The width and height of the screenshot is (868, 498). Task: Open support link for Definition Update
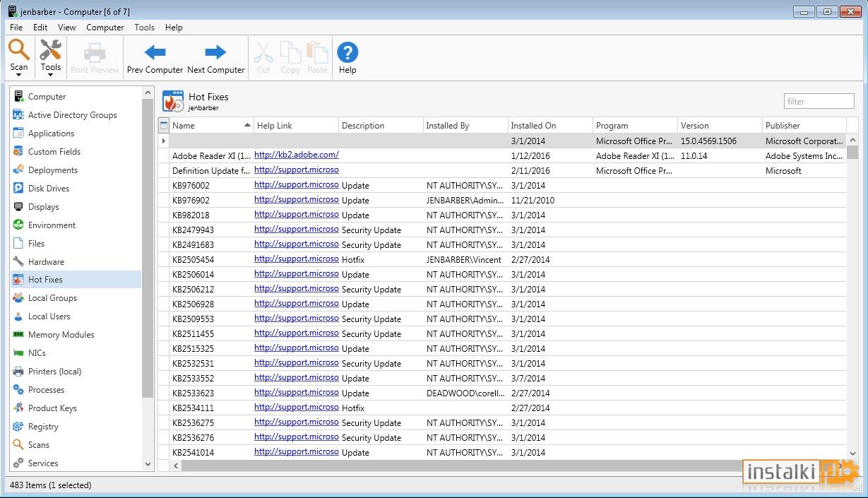[x=297, y=170]
